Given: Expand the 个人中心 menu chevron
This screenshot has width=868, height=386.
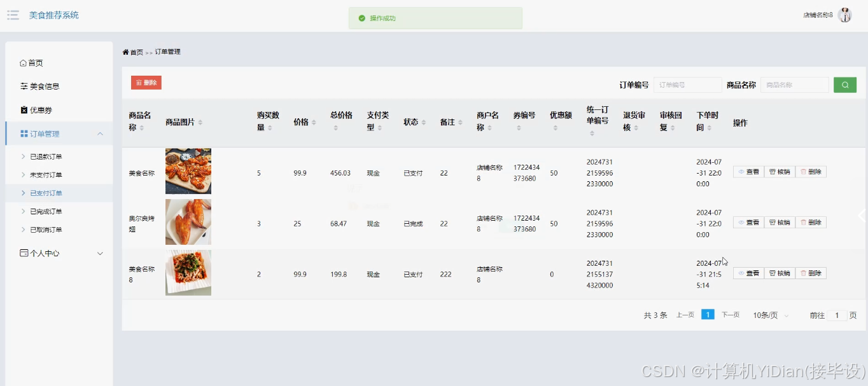Looking at the screenshot, I should pos(100,253).
